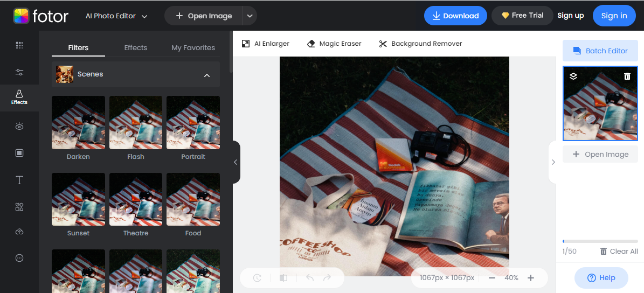Open the Batch Editor

(600, 51)
